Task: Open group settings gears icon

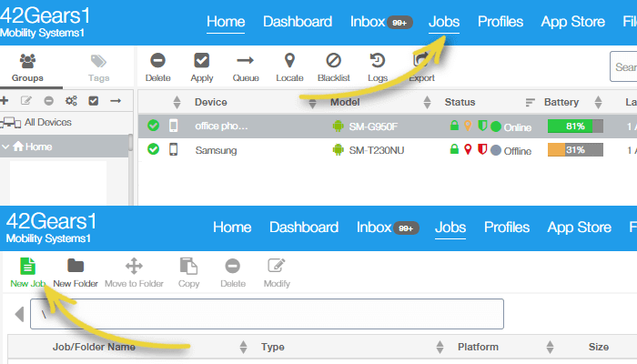Action: pos(71,100)
